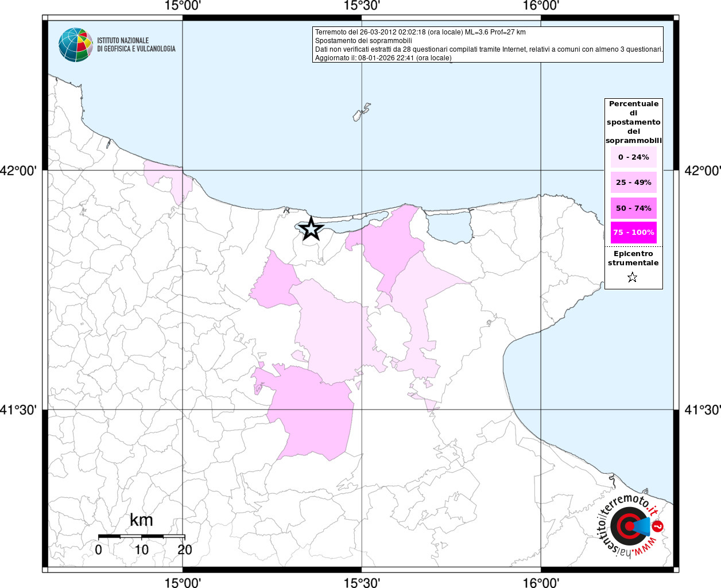Click the scale bar value 20
Screen dimensions: 721x588
(185, 550)
